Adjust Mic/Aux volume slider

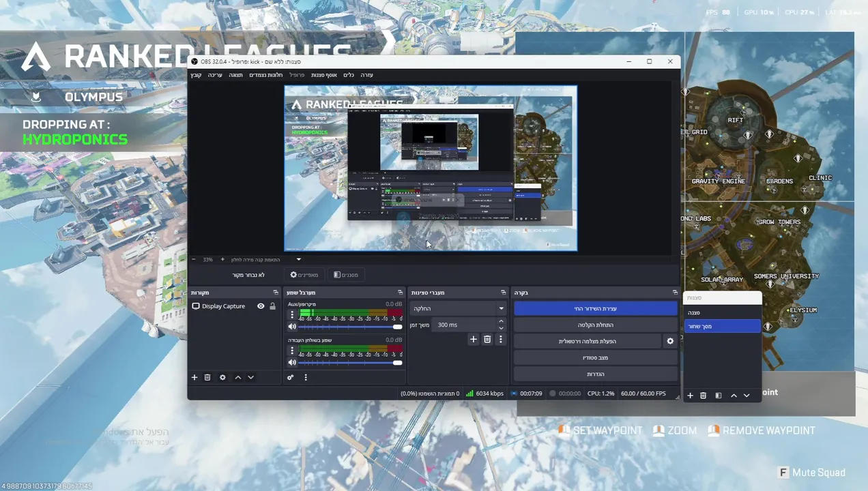[x=351, y=327]
